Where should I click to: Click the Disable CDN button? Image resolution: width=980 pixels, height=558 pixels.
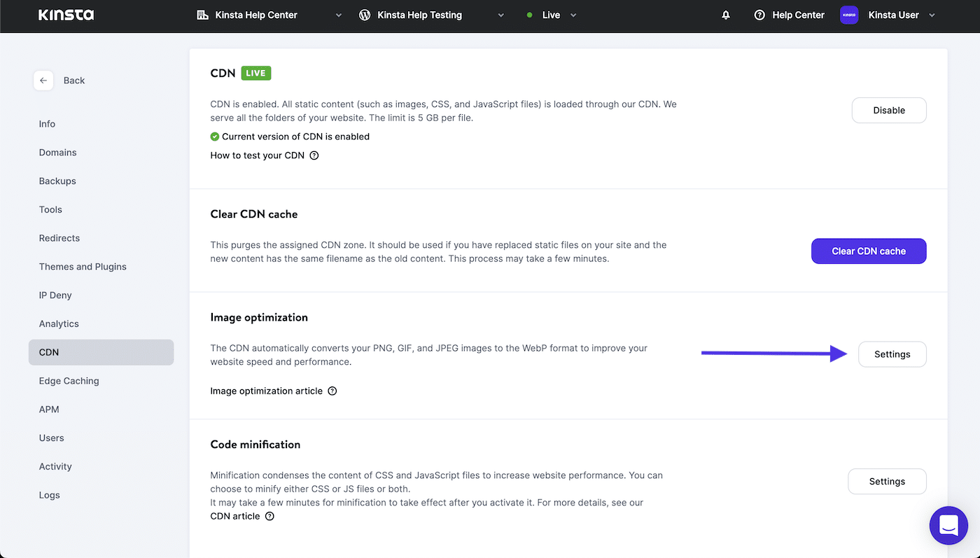pyautogui.click(x=888, y=110)
